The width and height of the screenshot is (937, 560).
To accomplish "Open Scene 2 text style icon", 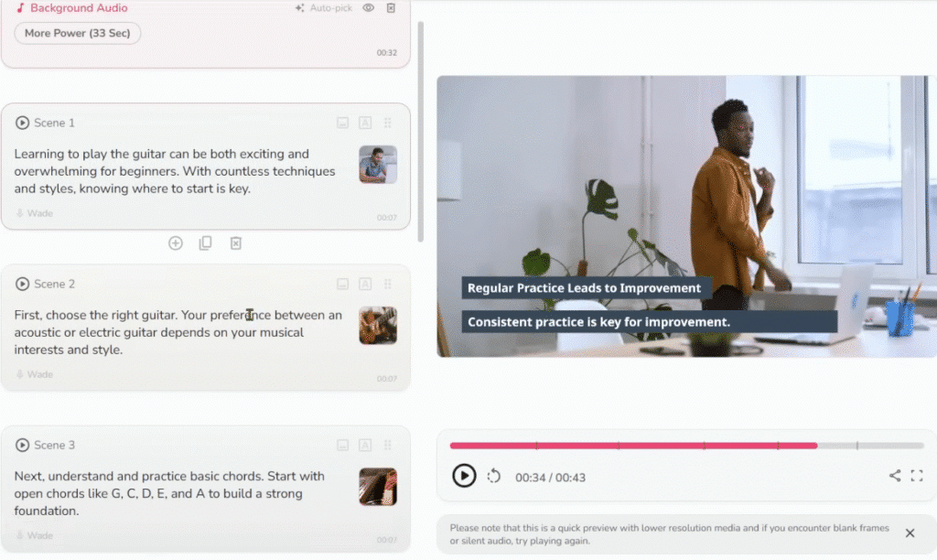I will (x=365, y=285).
